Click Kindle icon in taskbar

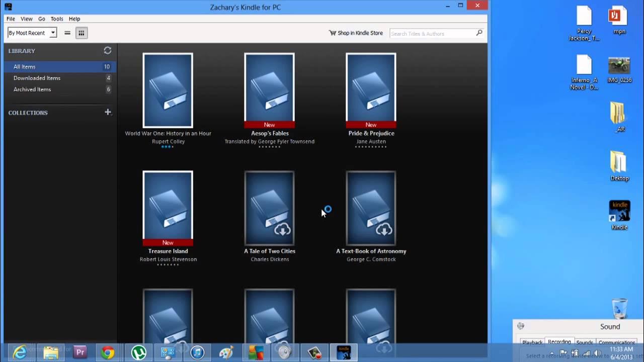(344, 352)
